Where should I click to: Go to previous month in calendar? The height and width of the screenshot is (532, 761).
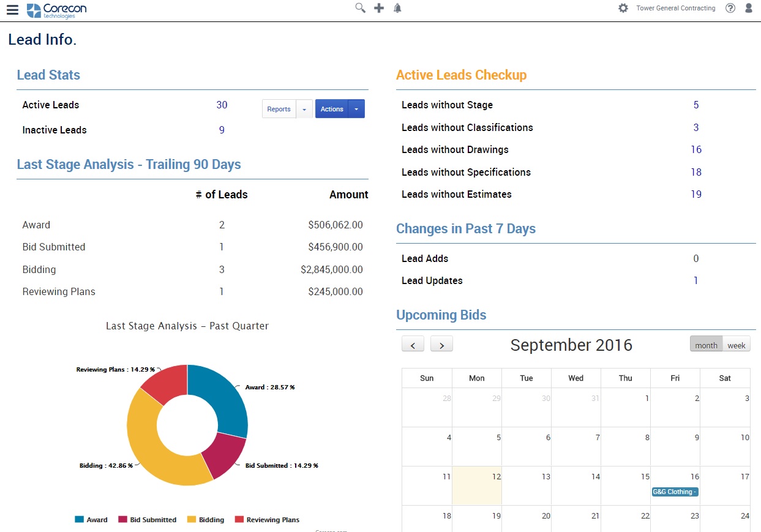pyautogui.click(x=413, y=345)
